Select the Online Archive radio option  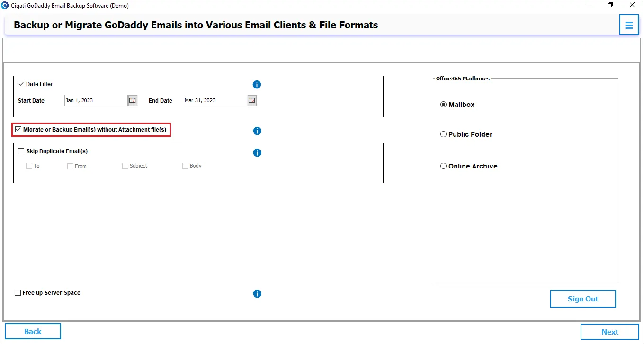coord(444,166)
